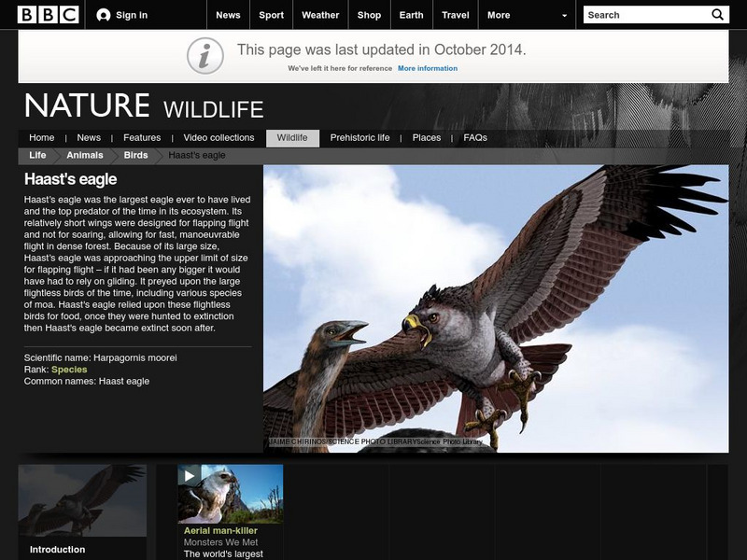Play the Aerial man-killer video

coord(190,477)
